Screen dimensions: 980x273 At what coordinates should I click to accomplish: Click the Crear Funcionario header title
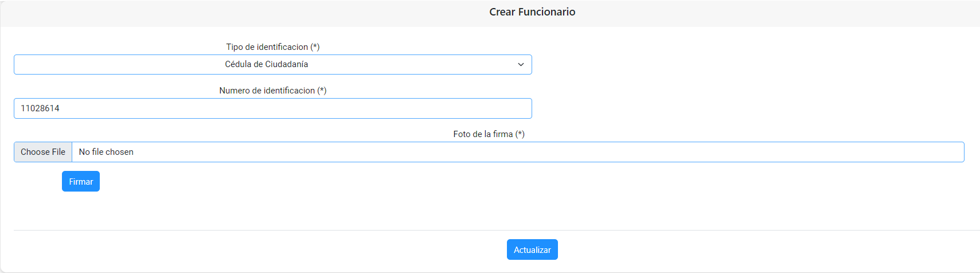[x=532, y=12]
